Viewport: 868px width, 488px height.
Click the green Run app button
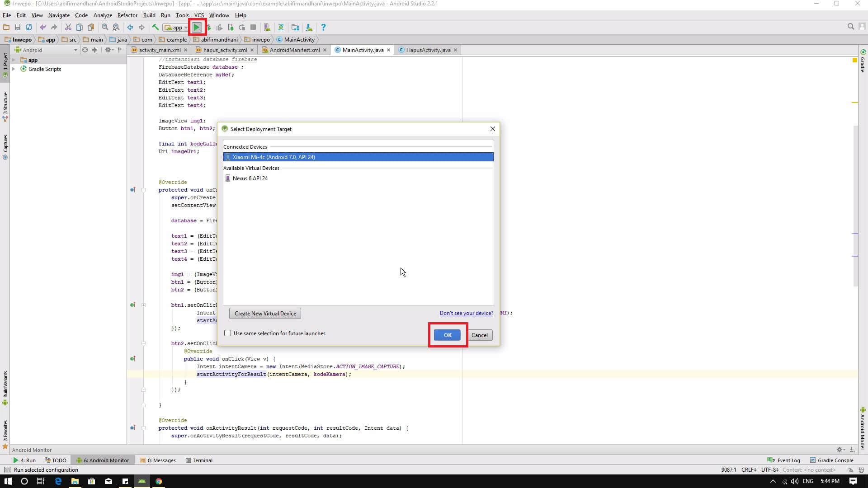pos(197,27)
